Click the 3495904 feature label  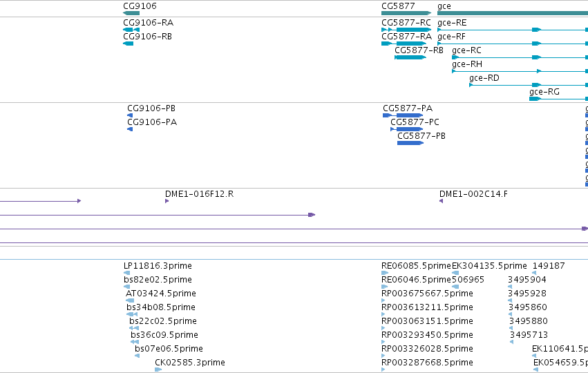coord(527,279)
